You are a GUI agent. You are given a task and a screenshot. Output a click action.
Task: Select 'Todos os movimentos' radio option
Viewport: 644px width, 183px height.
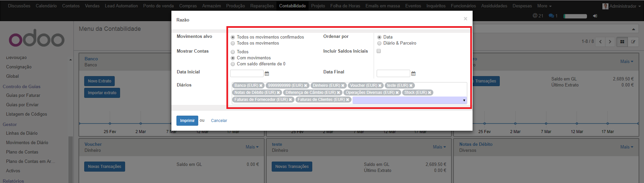233,43
